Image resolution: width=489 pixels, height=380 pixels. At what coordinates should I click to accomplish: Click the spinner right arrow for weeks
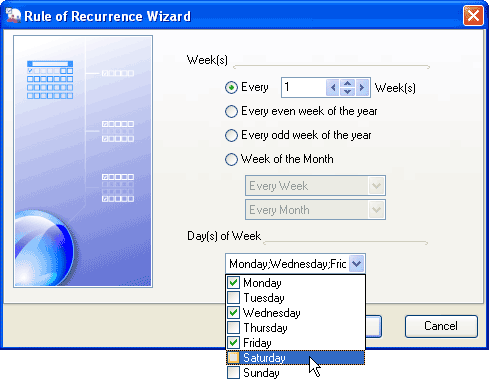pyautogui.click(x=362, y=88)
